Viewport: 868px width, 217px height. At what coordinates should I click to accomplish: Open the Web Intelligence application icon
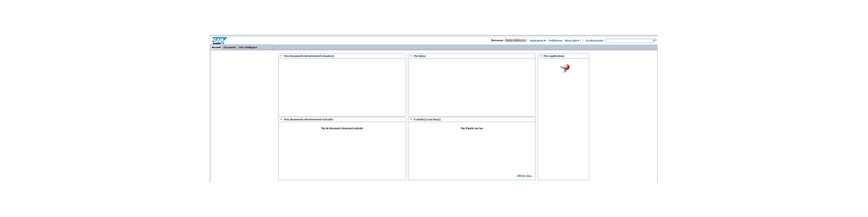564,68
